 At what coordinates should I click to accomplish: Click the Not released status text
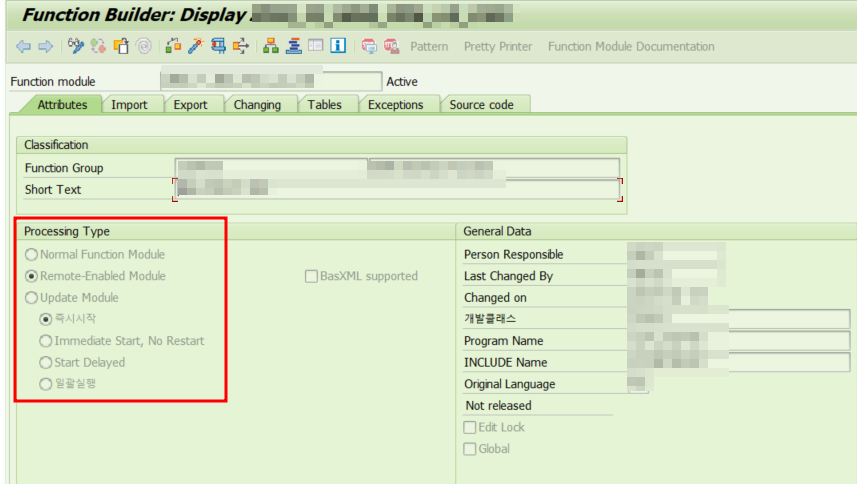[x=498, y=405]
